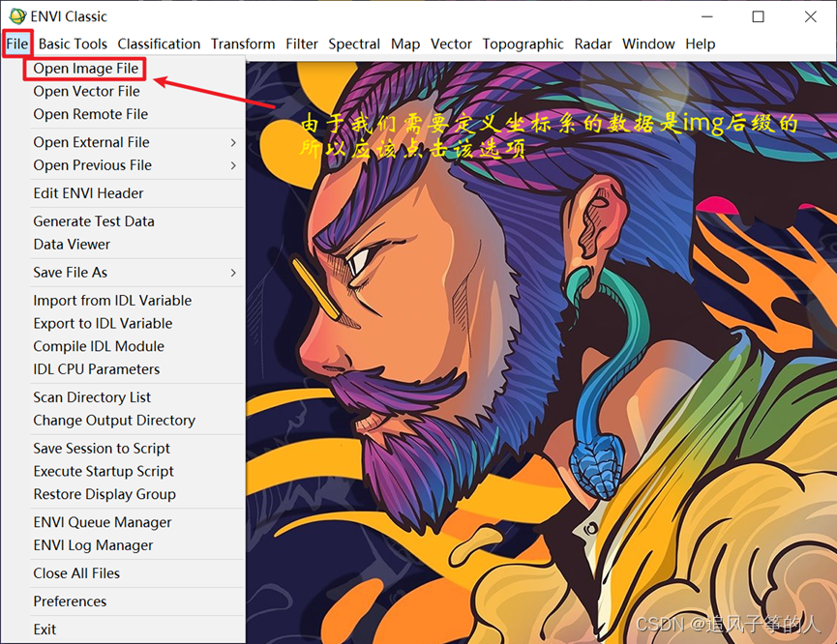Open the Vector menu
The width and height of the screenshot is (837, 644).
pos(451,44)
